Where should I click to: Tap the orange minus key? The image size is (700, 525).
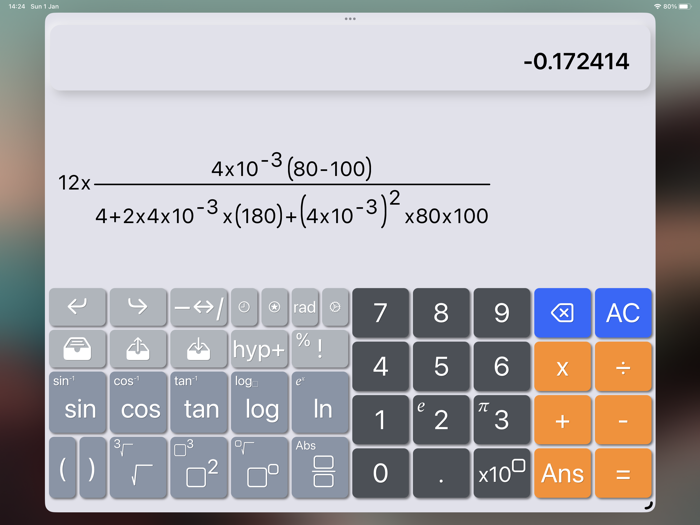click(623, 420)
